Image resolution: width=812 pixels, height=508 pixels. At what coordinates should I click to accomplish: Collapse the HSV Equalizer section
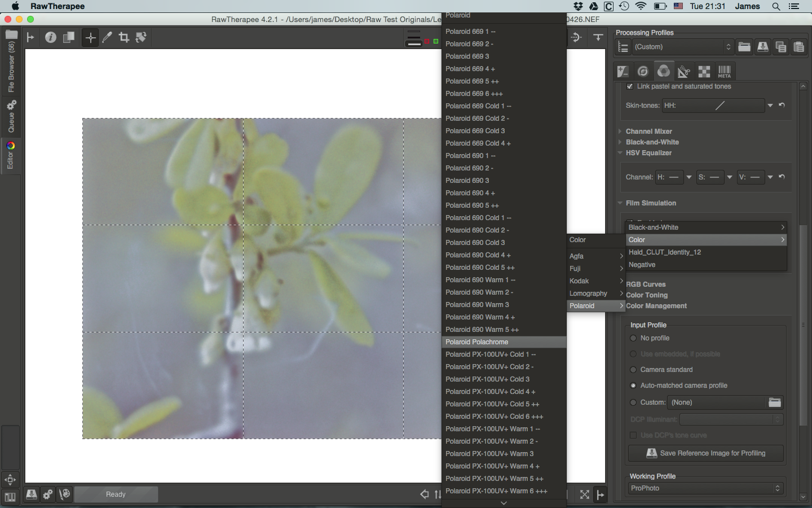point(648,153)
